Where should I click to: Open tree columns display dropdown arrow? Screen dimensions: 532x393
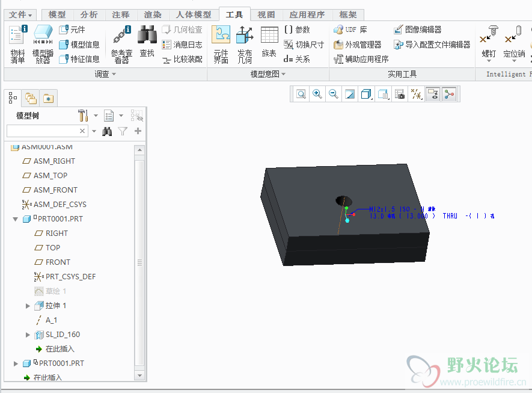point(121,116)
